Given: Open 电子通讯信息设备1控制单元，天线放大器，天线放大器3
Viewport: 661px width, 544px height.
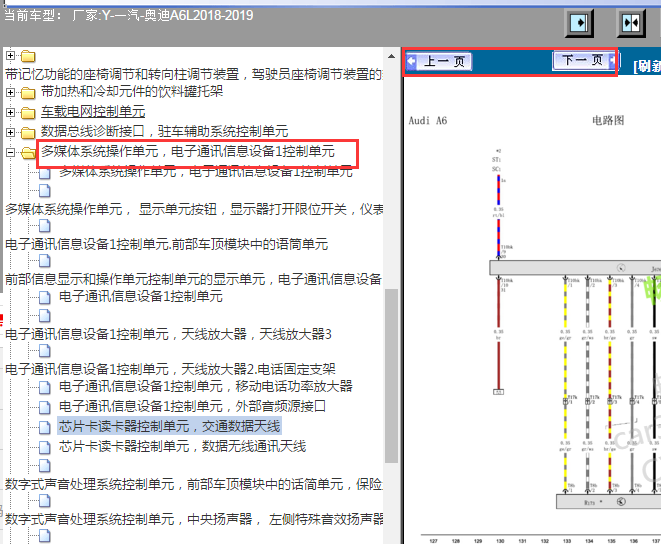Looking at the screenshot, I should (x=168, y=334).
